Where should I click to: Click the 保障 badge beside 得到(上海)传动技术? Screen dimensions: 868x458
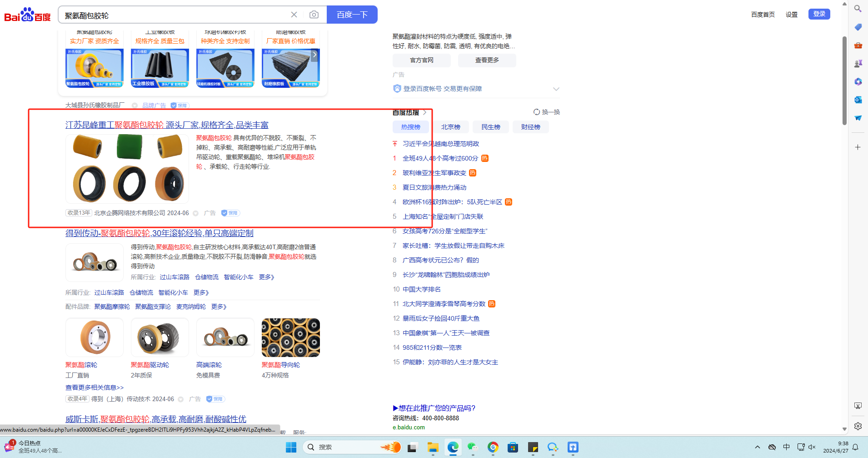(x=215, y=399)
